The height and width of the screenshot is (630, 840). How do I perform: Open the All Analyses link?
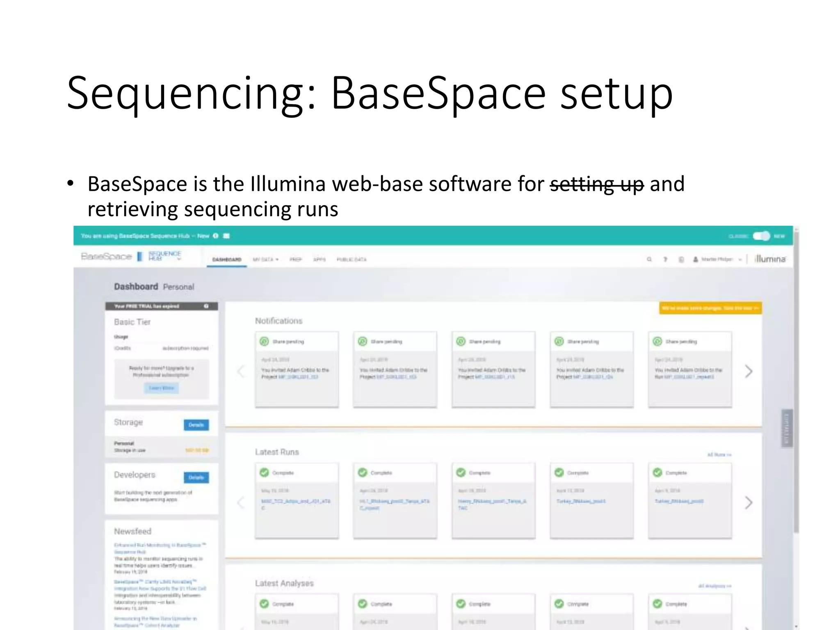point(715,586)
